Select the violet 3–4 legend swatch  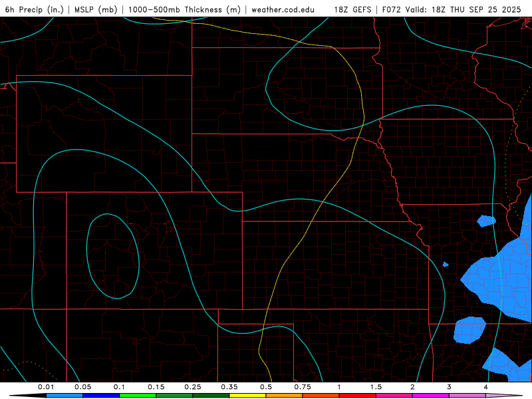[x=467, y=396]
